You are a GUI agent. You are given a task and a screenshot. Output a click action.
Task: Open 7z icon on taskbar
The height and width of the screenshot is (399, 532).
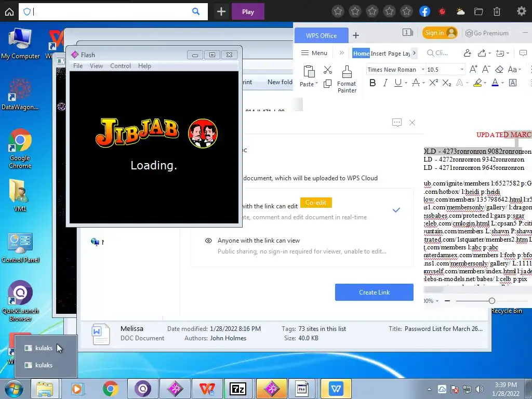(237, 389)
